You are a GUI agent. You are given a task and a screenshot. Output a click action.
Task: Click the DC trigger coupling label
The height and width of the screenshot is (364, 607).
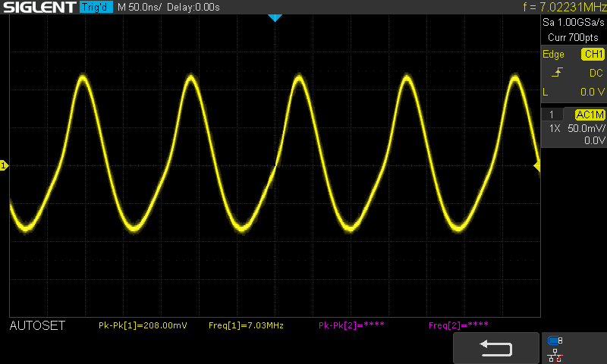(596, 73)
